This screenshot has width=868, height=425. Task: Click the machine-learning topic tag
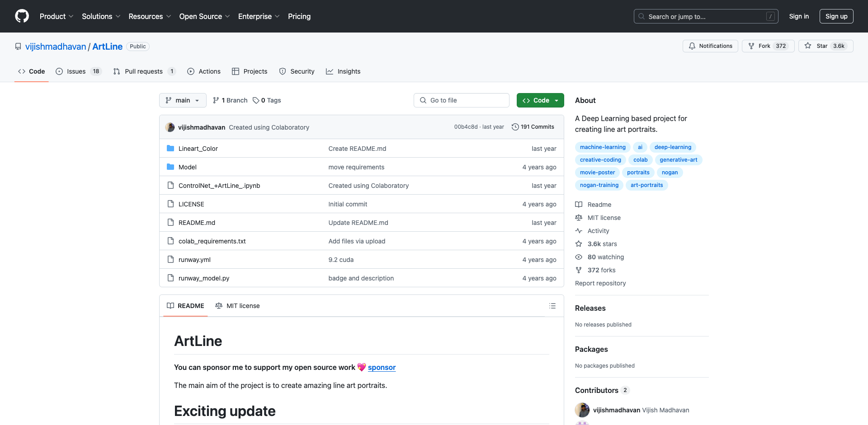coord(603,147)
